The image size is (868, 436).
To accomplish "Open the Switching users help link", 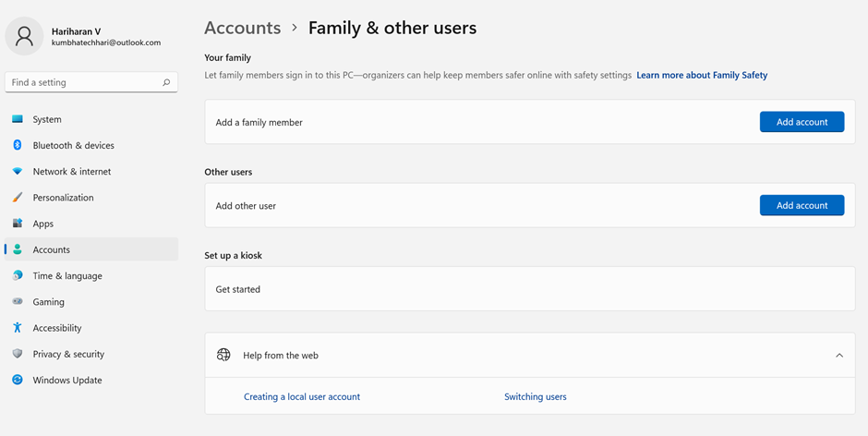I will coord(536,396).
